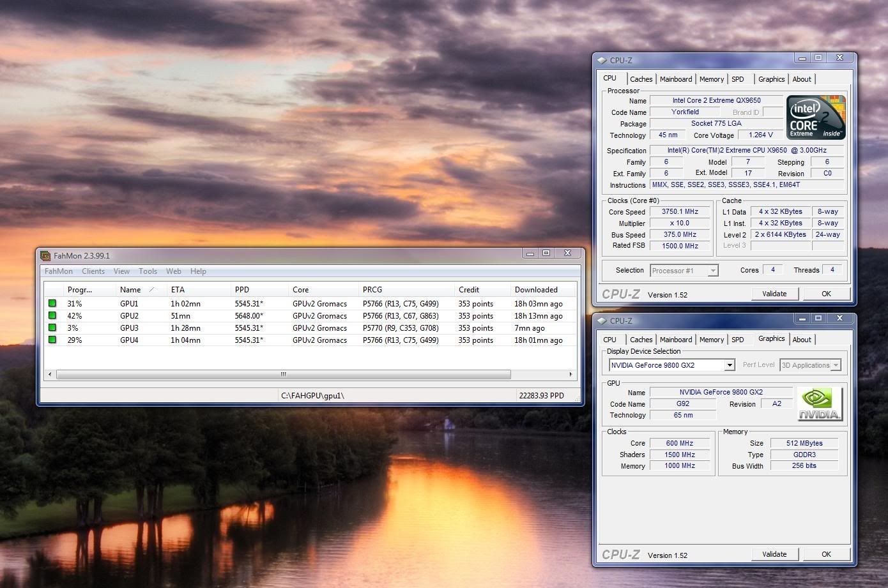
Task: Click the Rated FSB 1500.0 MHz value
Action: [680, 246]
